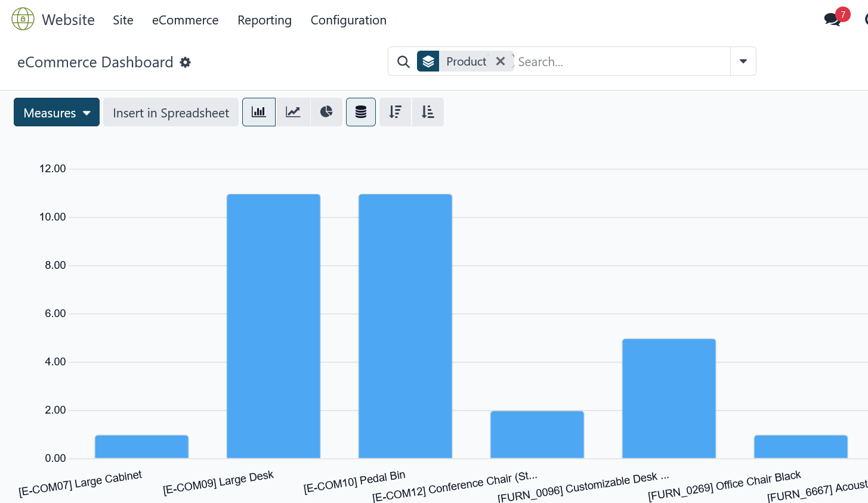The width and height of the screenshot is (868, 503).
Task: Switch to pie chart view
Action: pyautogui.click(x=326, y=112)
